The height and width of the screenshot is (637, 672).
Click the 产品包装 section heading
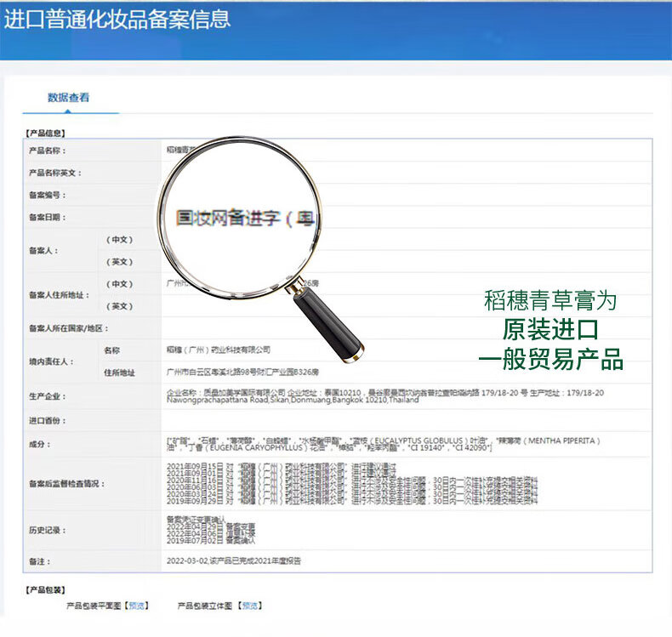pos(45,589)
